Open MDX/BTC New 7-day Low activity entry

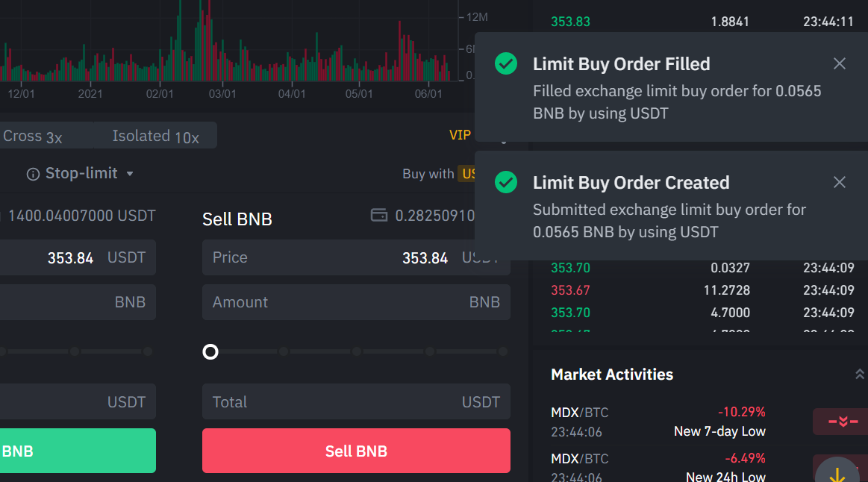click(657, 422)
